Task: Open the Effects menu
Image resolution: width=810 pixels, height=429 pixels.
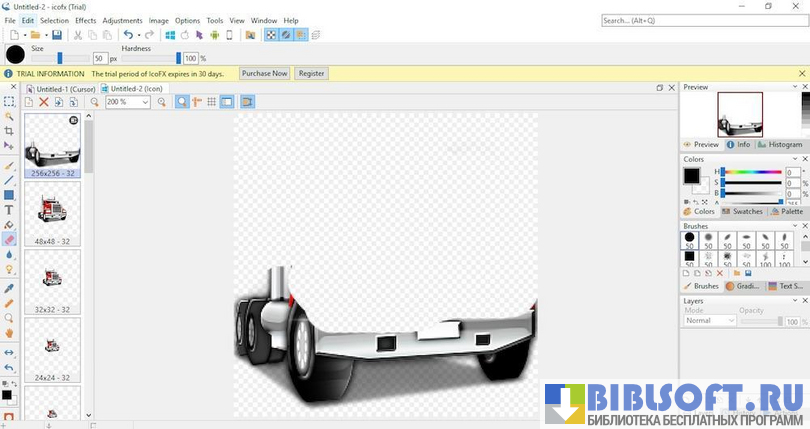Action: pos(86,20)
